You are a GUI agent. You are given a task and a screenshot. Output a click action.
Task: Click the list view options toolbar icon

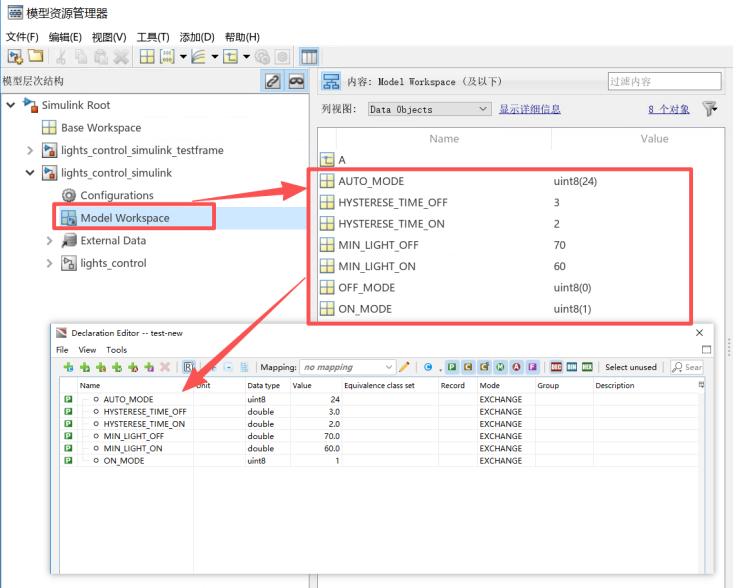[309, 57]
